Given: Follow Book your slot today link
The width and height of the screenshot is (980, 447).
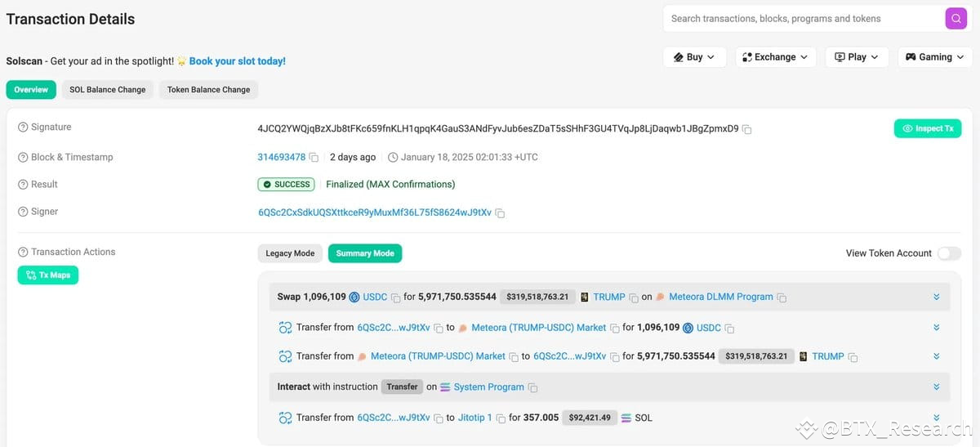Looking at the screenshot, I should pos(238,61).
